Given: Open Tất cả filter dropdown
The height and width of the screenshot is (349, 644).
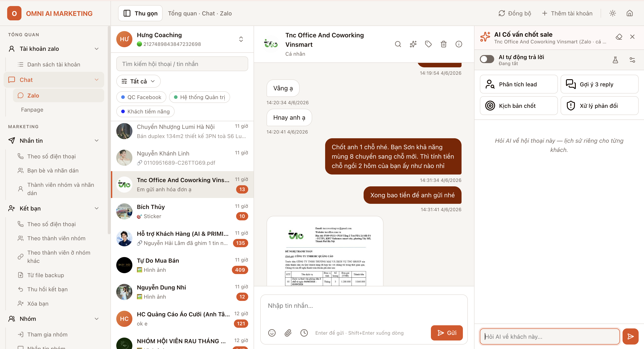Looking at the screenshot, I should coord(138,81).
